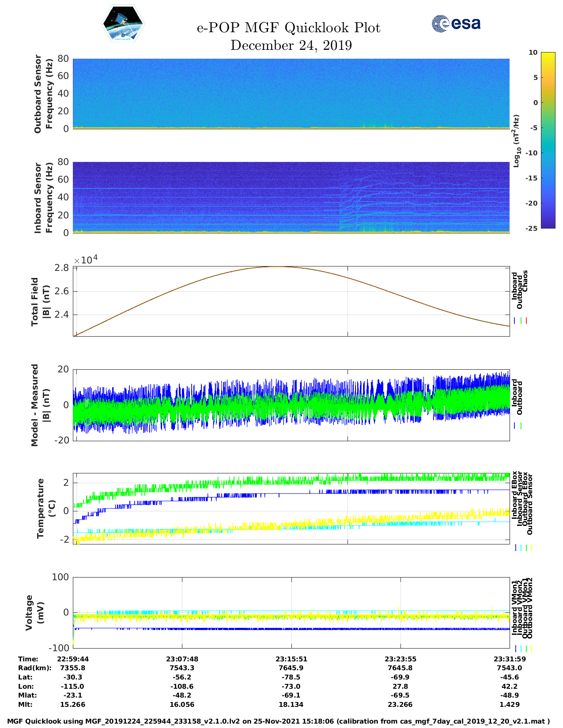Click the yellow top of the color bar
This screenshot has height=728, width=563.
click(x=536, y=56)
